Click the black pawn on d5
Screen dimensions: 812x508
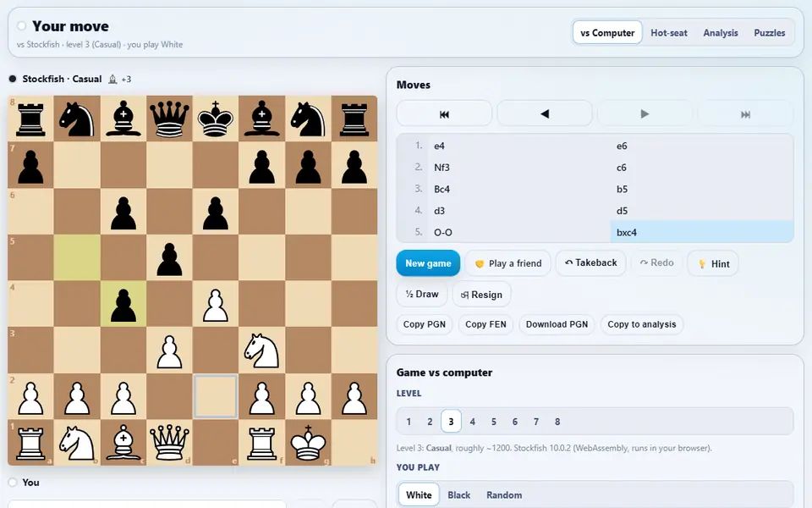169,257
